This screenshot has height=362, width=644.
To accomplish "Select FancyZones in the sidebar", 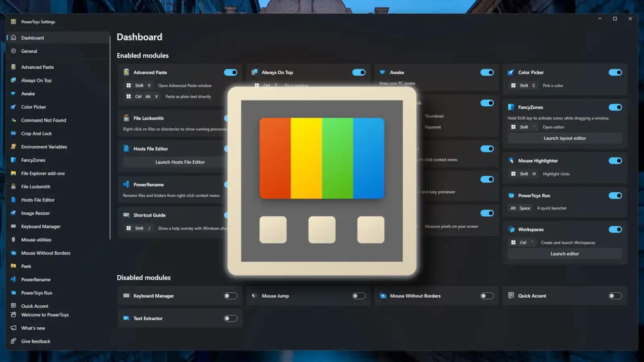I will point(34,160).
